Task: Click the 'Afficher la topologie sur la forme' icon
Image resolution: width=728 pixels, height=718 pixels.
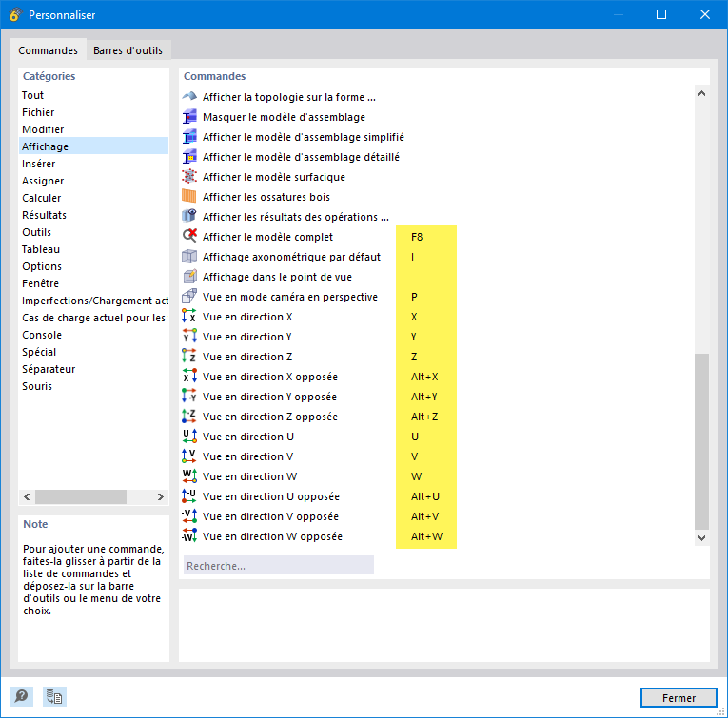Action: pos(189,96)
